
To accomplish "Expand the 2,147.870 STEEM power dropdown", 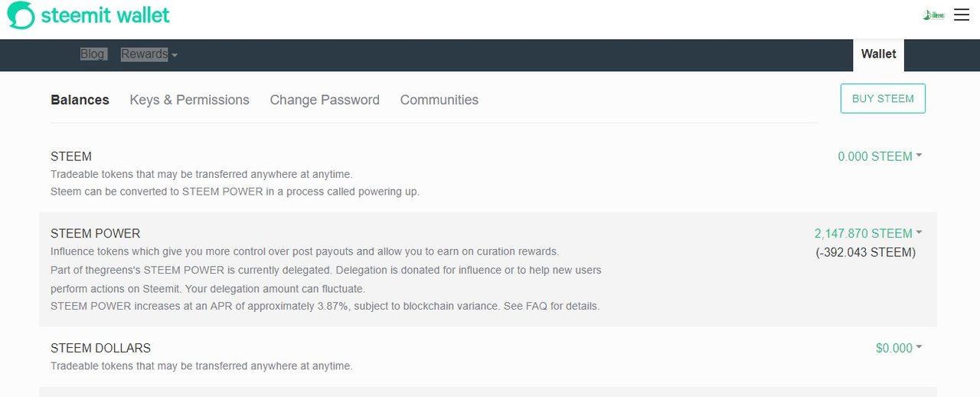I will (868, 234).
